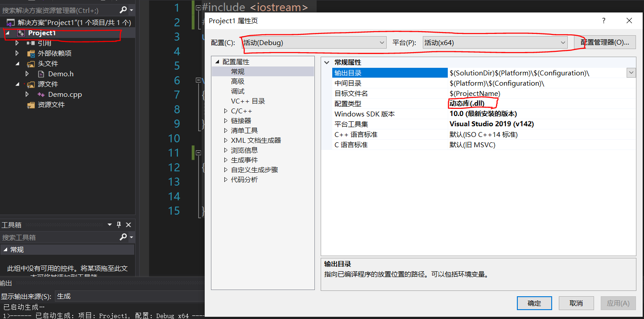Open Solution Explorer search options dropdown
Screen dimensions: 644x319
click(x=132, y=10)
